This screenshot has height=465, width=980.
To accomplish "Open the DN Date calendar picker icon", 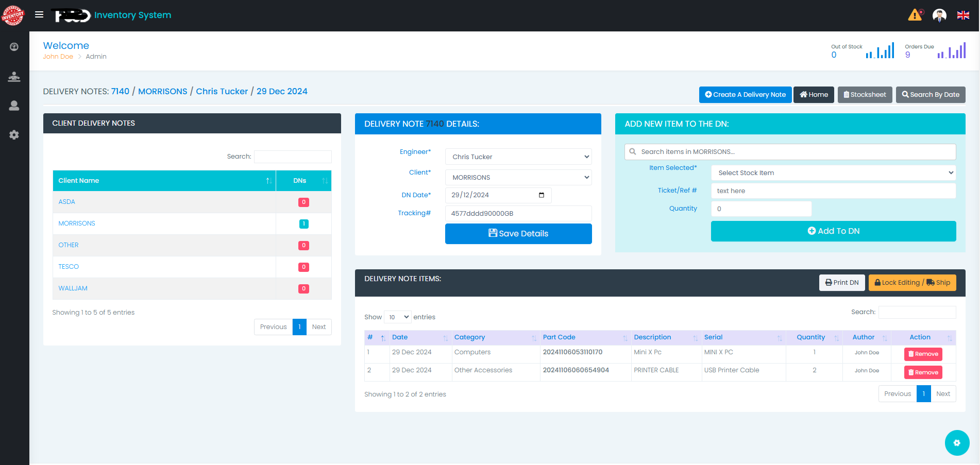I will [541, 195].
